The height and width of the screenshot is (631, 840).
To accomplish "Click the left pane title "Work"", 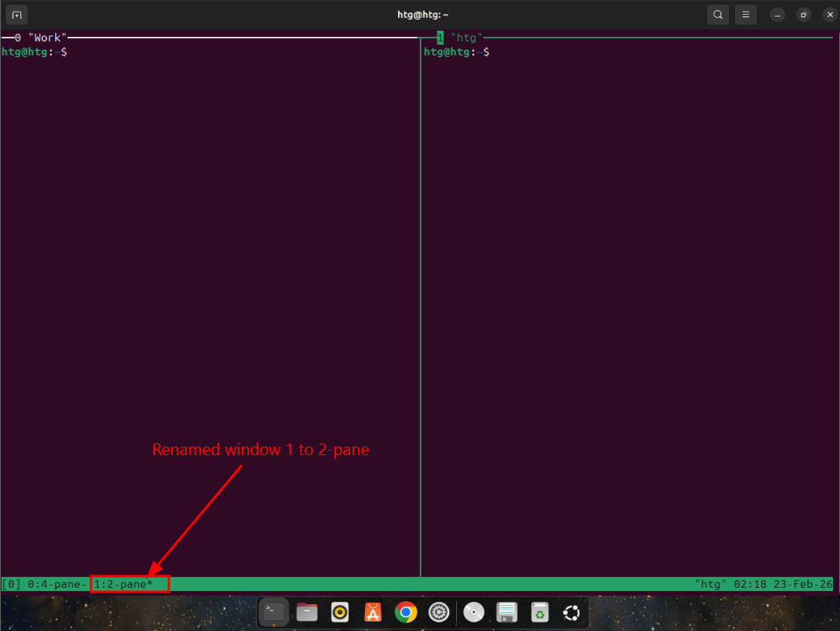I will (x=48, y=38).
